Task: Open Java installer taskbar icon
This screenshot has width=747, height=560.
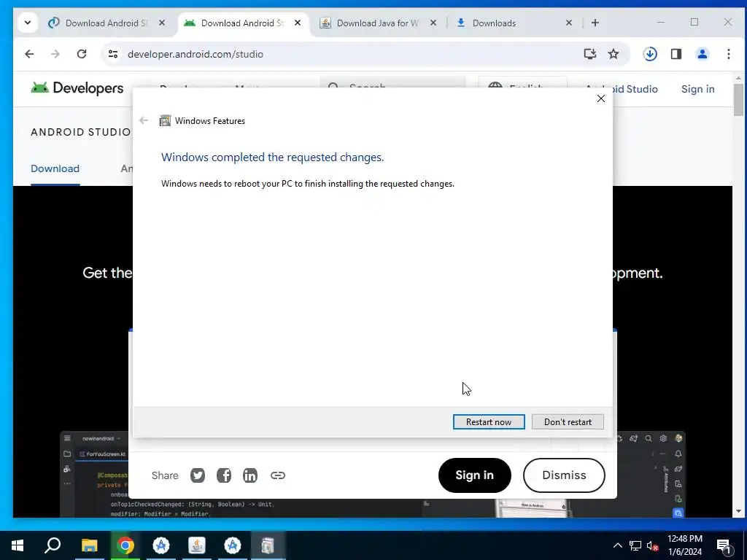Action: pyautogui.click(x=197, y=545)
